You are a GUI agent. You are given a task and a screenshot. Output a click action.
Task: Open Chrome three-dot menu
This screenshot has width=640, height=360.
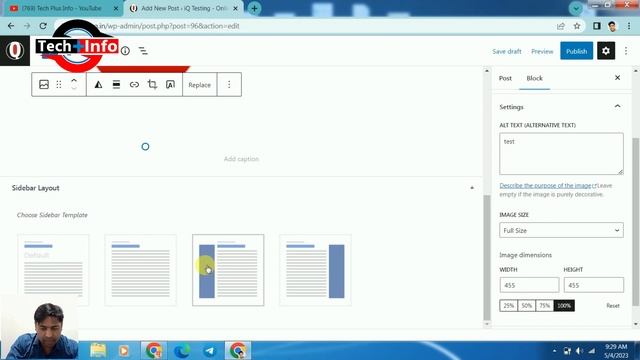[x=629, y=26]
